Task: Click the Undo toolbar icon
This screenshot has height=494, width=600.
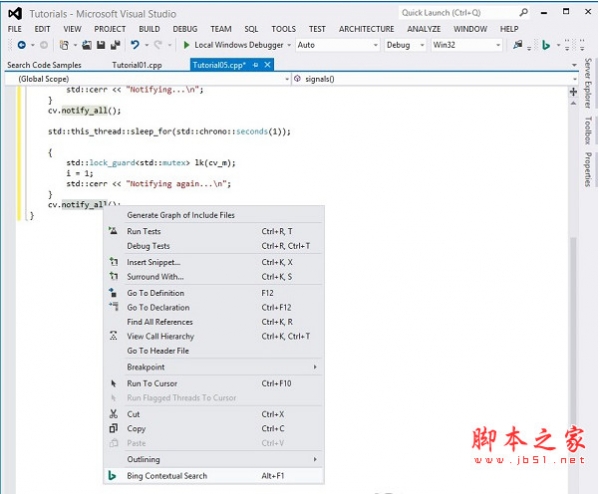Action: click(x=135, y=45)
